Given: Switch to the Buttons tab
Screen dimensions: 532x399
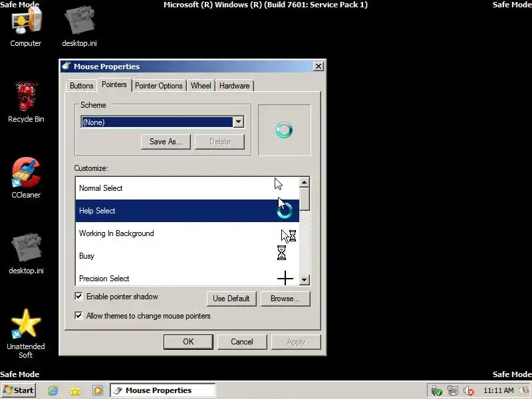Looking at the screenshot, I should [81, 86].
